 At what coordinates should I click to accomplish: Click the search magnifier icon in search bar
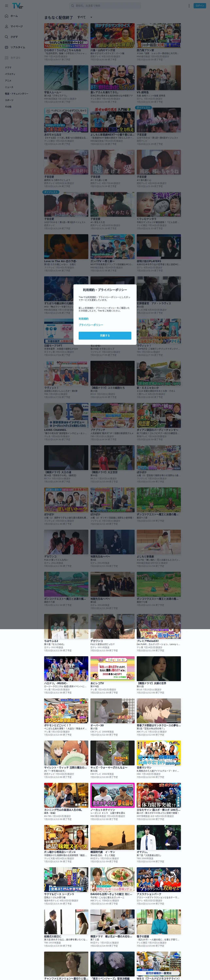pos(72,6)
